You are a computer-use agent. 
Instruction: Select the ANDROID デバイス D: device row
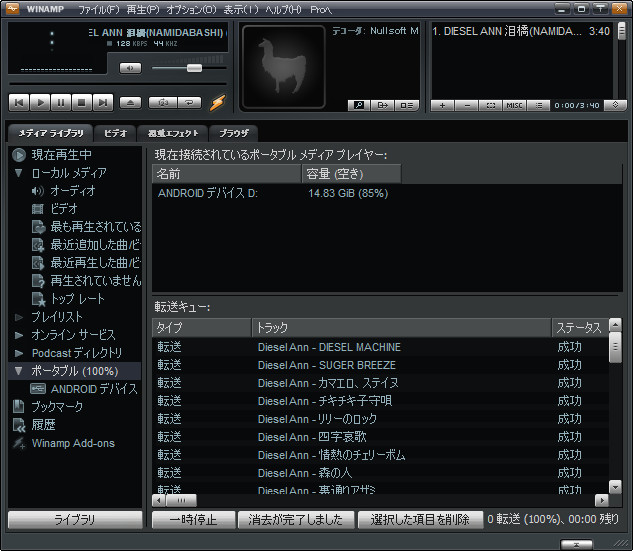pos(387,193)
